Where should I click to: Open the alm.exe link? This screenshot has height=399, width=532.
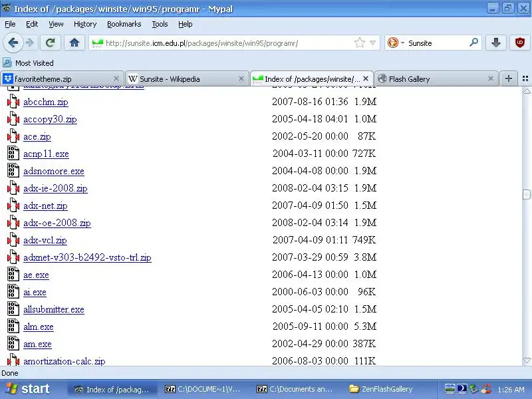39,327
